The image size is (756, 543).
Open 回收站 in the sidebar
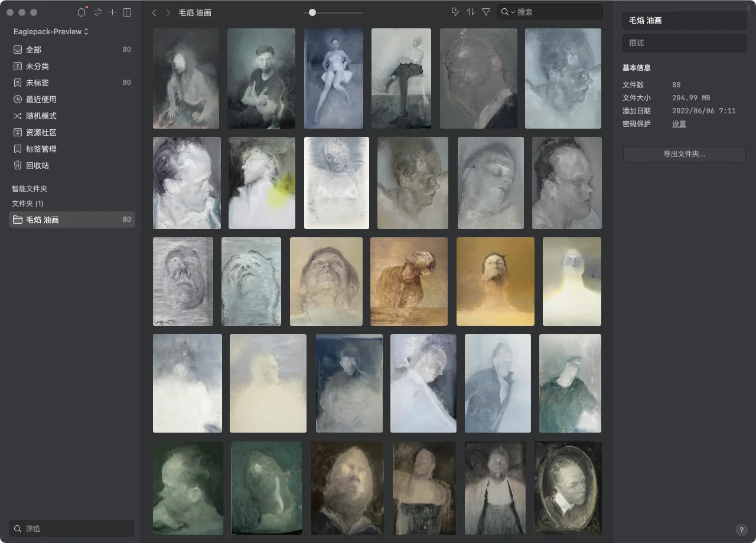pos(72,165)
